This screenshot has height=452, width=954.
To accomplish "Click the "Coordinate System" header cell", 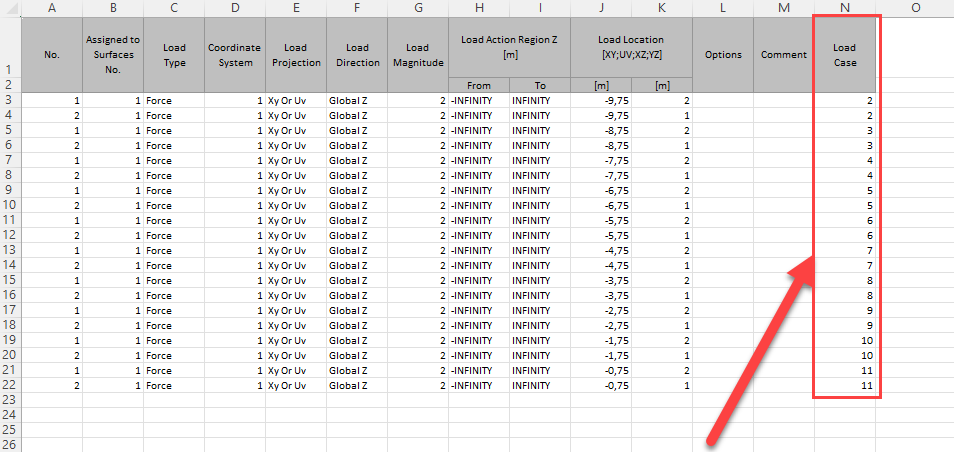I will 235,55.
